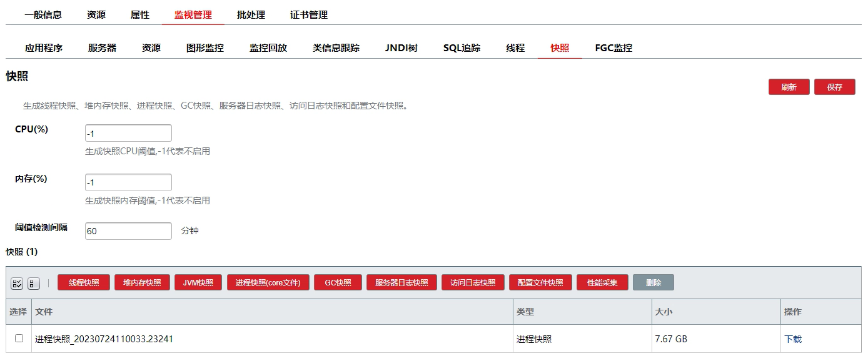The height and width of the screenshot is (361, 868).
Task: Click the select-all checkboxes icon
Action: tap(17, 283)
